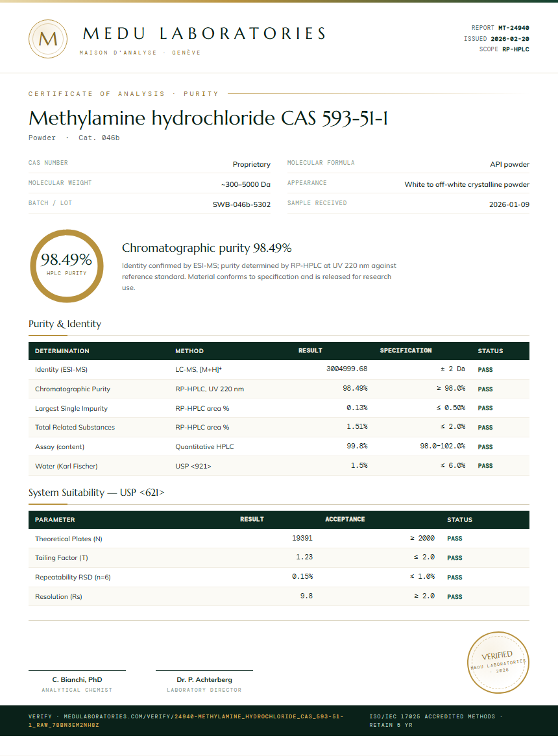The height and width of the screenshot is (756, 558).
Task: Click the Theoretical Plates (N) row label
Action: click(69, 539)
